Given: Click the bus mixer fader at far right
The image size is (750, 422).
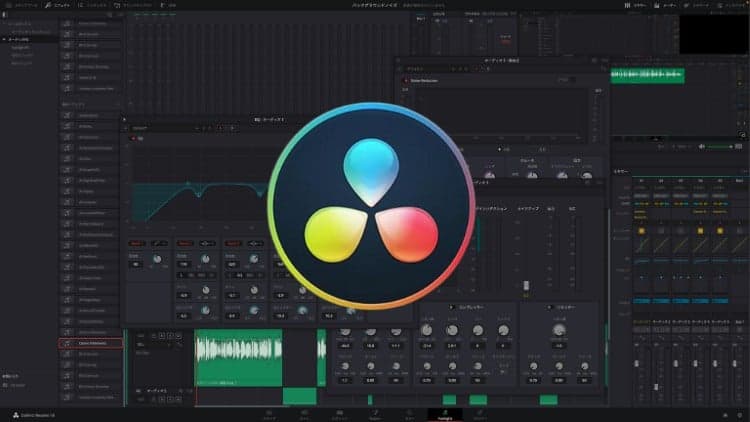Looking at the screenshot, I should tap(735, 364).
